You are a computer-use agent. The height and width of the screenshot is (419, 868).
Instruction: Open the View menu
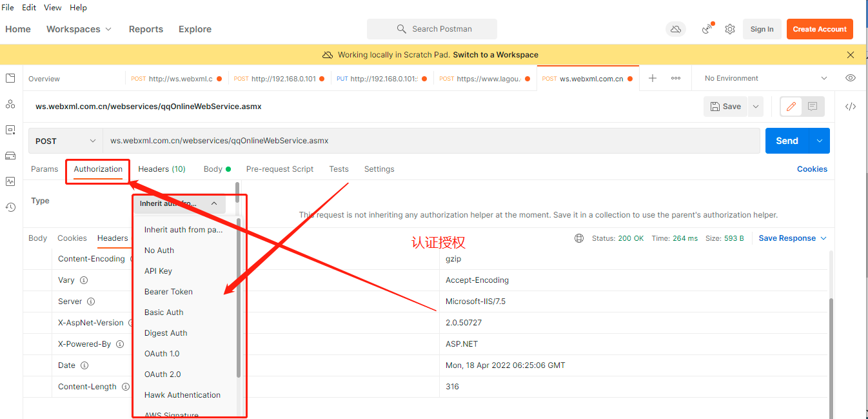coord(52,8)
